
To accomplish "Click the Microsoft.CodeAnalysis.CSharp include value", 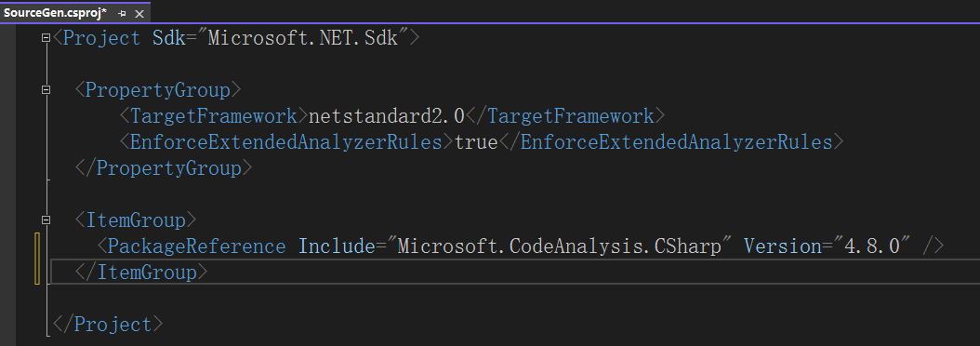I will coord(560,246).
